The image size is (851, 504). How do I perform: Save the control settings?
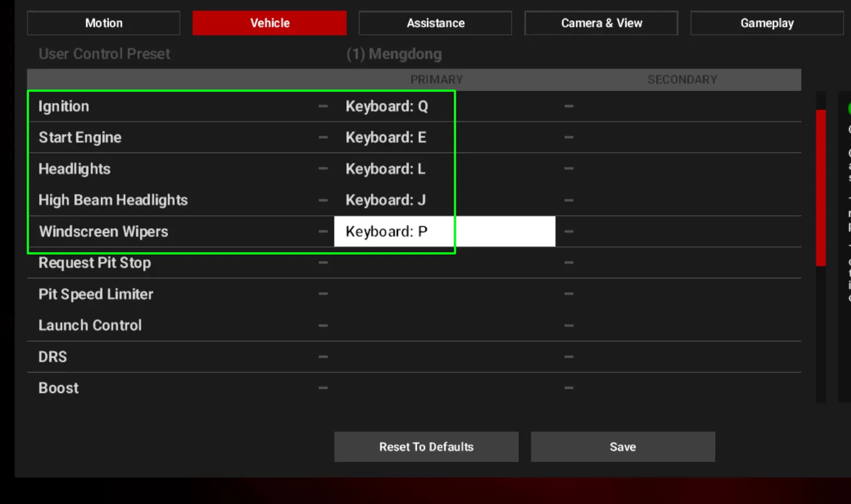click(623, 447)
